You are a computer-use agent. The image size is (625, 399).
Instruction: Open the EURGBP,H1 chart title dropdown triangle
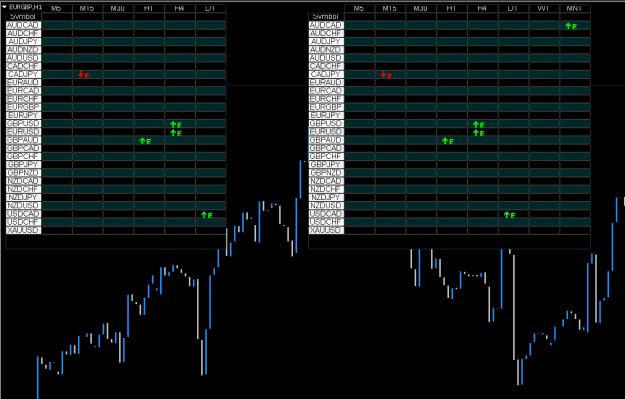[x=4, y=7]
